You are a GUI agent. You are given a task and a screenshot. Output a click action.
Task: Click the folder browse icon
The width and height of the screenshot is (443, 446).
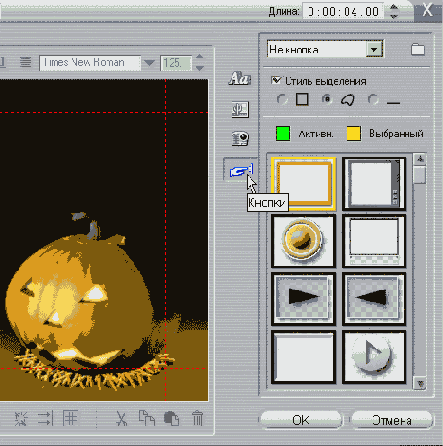pos(418,49)
